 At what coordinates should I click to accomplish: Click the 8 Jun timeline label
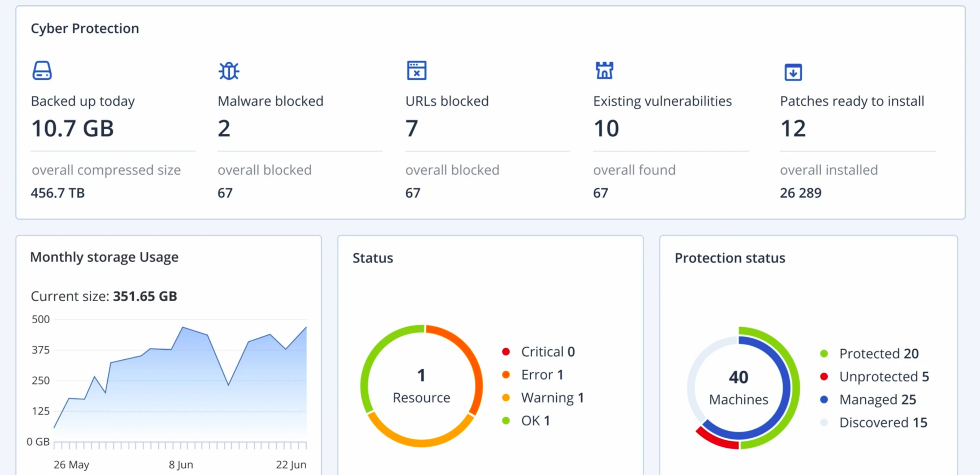[x=181, y=464]
